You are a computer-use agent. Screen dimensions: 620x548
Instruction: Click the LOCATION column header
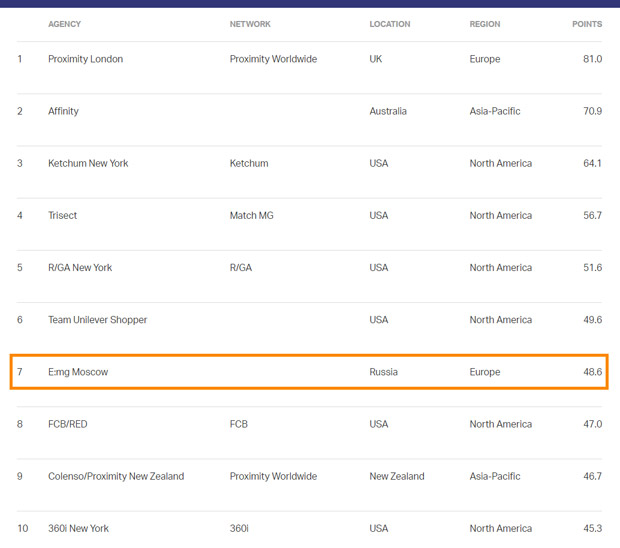pos(390,24)
